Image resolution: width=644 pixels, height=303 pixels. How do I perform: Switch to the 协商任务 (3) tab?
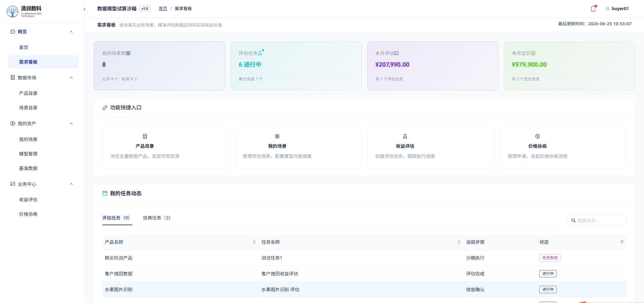point(156,218)
